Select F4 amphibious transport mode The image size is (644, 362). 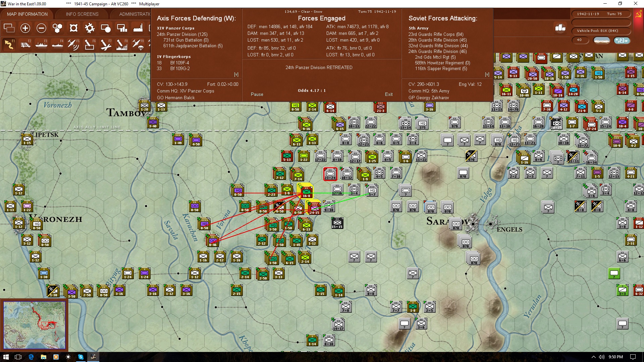[57, 45]
